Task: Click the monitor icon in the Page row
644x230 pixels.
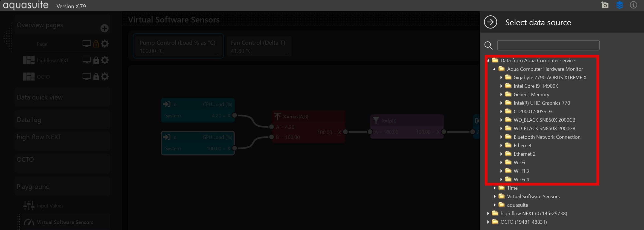Action: click(87, 44)
